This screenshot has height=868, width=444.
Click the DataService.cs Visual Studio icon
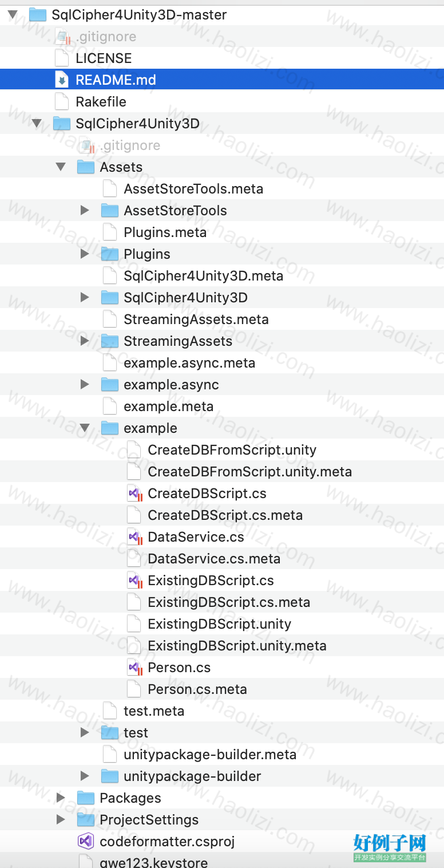[134, 537]
